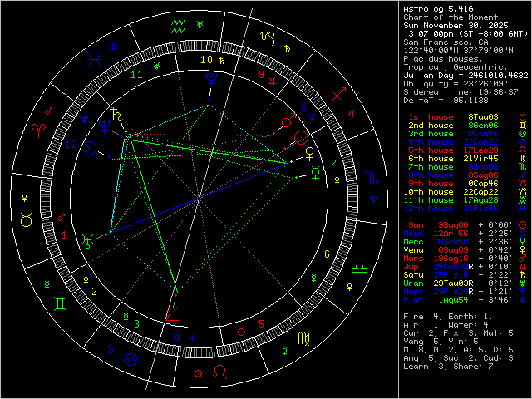Click the 'Astrolog 5.41G' title text
The height and width of the screenshot is (399, 532).
click(x=438, y=9)
